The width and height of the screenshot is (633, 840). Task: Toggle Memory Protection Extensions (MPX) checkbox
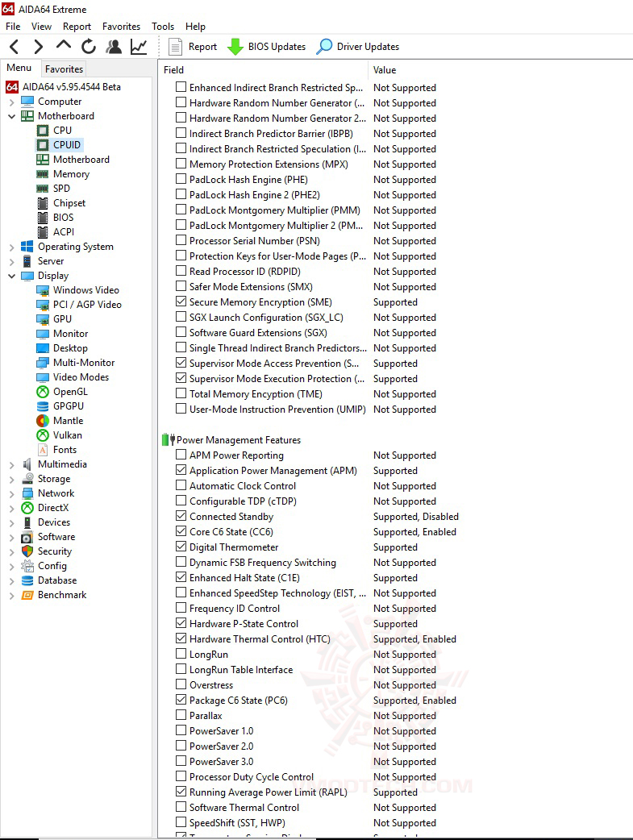pyautogui.click(x=181, y=164)
